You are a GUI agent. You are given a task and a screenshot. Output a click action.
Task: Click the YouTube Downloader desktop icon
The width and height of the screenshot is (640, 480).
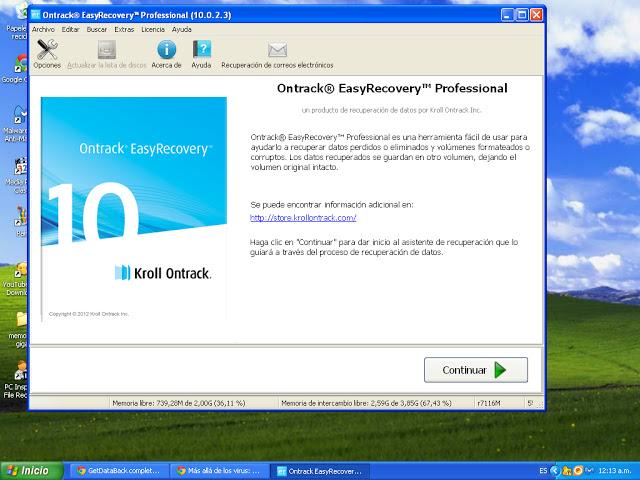[x=14, y=272]
